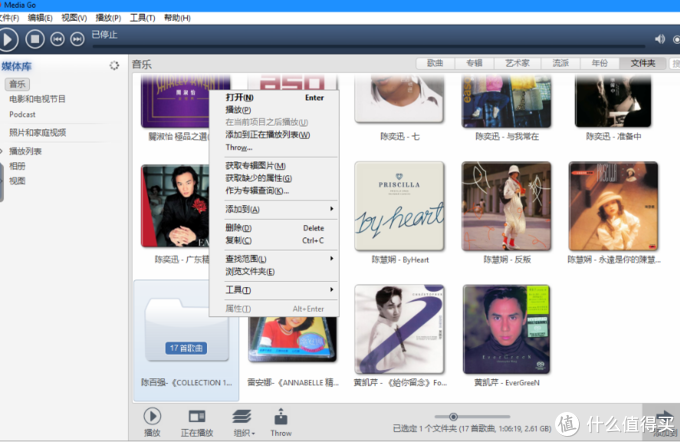Choose Throw... in the context menu
Image resolution: width=680 pixels, height=442 pixels.
point(274,147)
